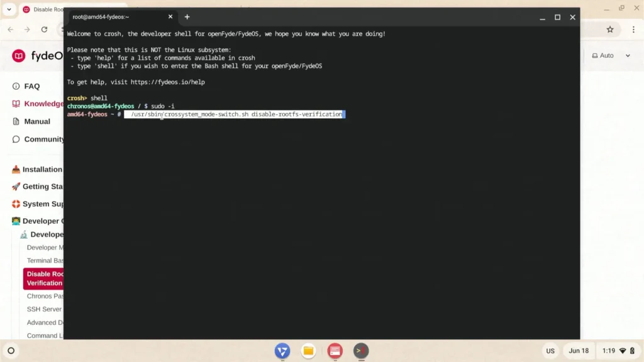Open the Developer Mode page entry
This screenshot has height=362, width=644.
pyautogui.click(x=45, y=248)
